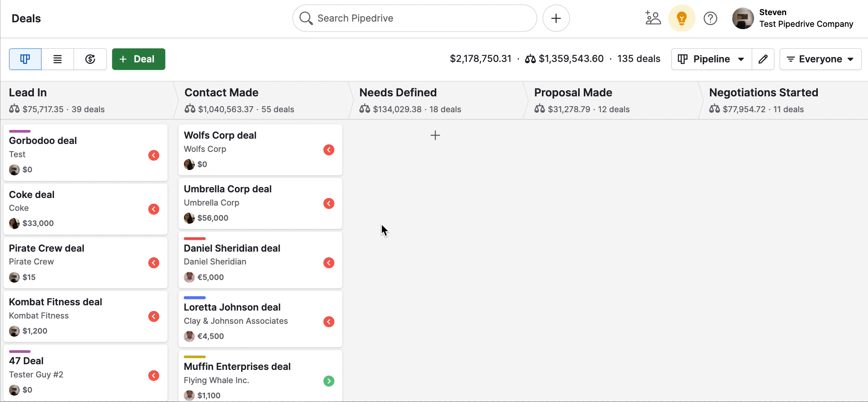Add a deal in Needs Defined column
This screenshot has height=402, width=868.
click(x=435, y=135)
